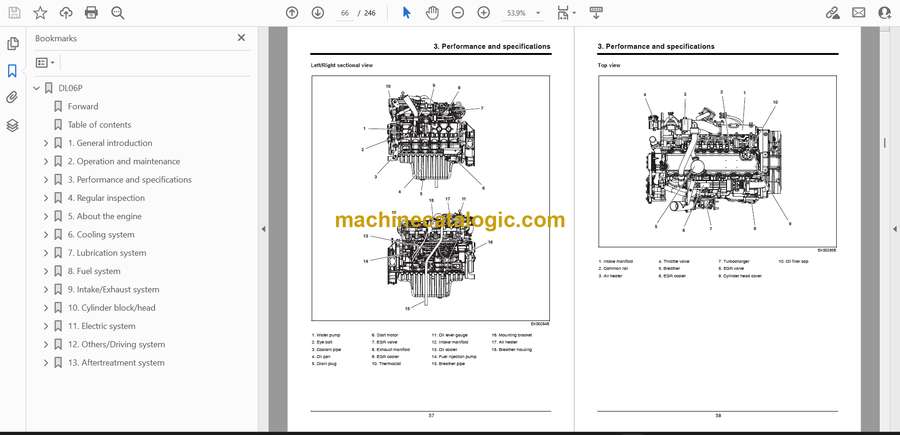Viewport: 900px width, 435px height.
Task: Open bookmarks options menu dropdown
Action: (x=45, y=63)
